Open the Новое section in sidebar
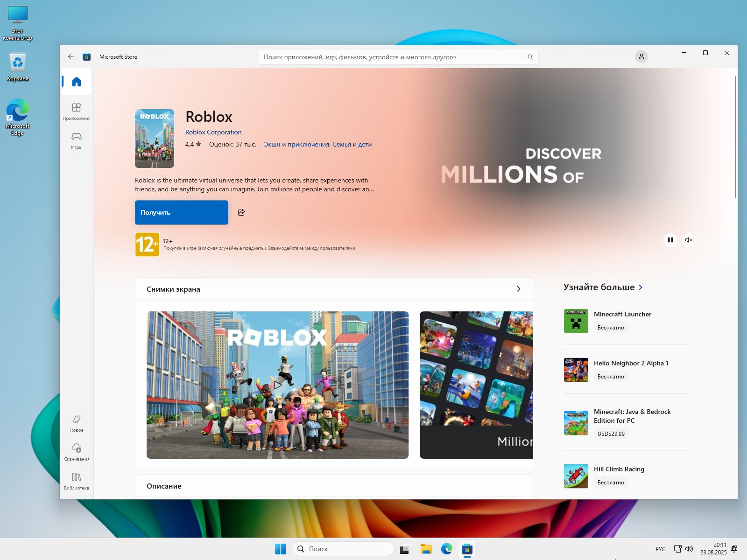The height and width of the screenshot is (560, 747). tap(77, 423)
